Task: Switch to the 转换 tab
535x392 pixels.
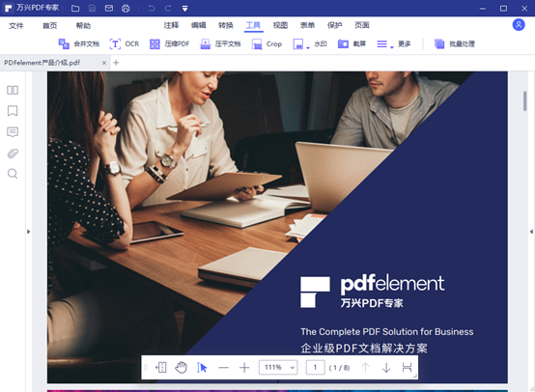Action: 226,25
